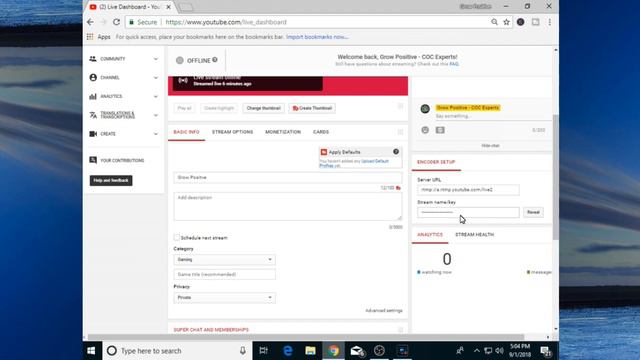Screen dimensions: 640x360
Task: Click the page vertical scrollbar
Action: (x=556, y=178)
